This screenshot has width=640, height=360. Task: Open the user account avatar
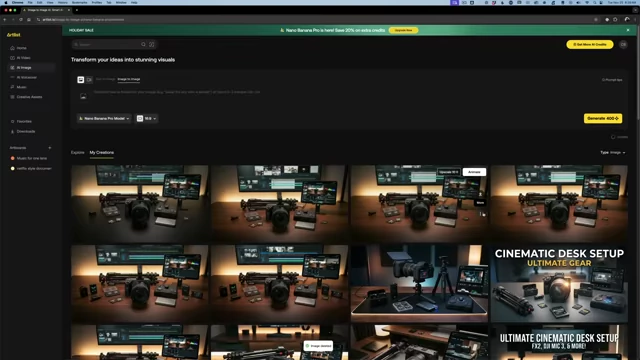[x=623, y=44]
